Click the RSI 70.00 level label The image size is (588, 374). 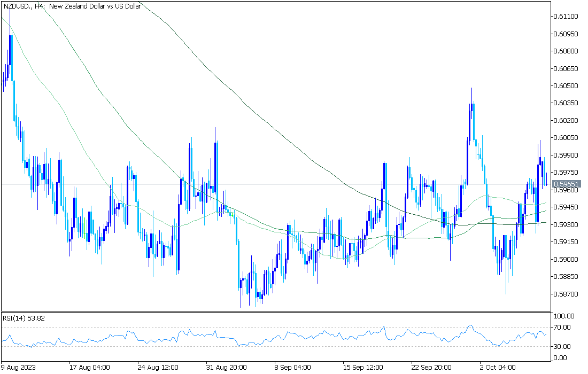pyautogui.click(x=562, y=328)
